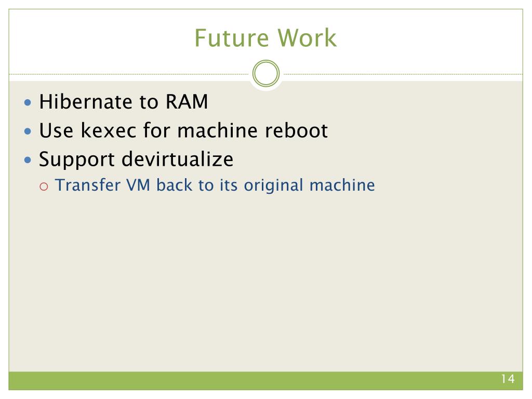Select the double-ring circle ornament under the title
Screen dimensions: 532x399
266,73
